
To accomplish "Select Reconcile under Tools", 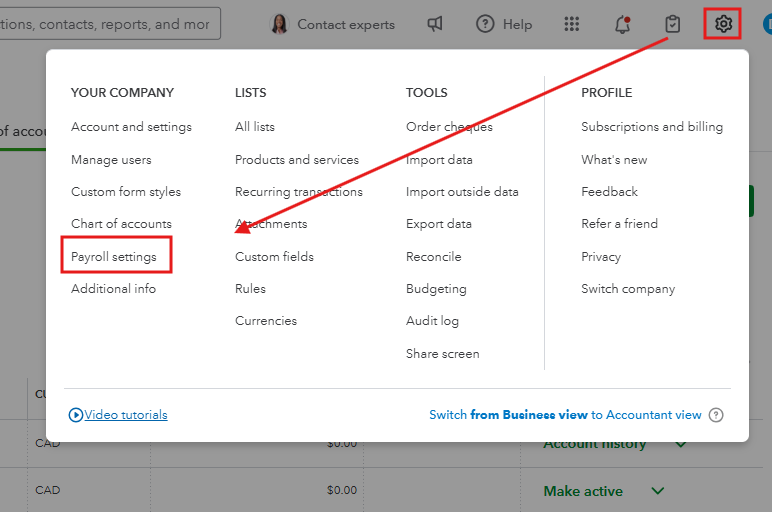I will click(x=433, y=257).
